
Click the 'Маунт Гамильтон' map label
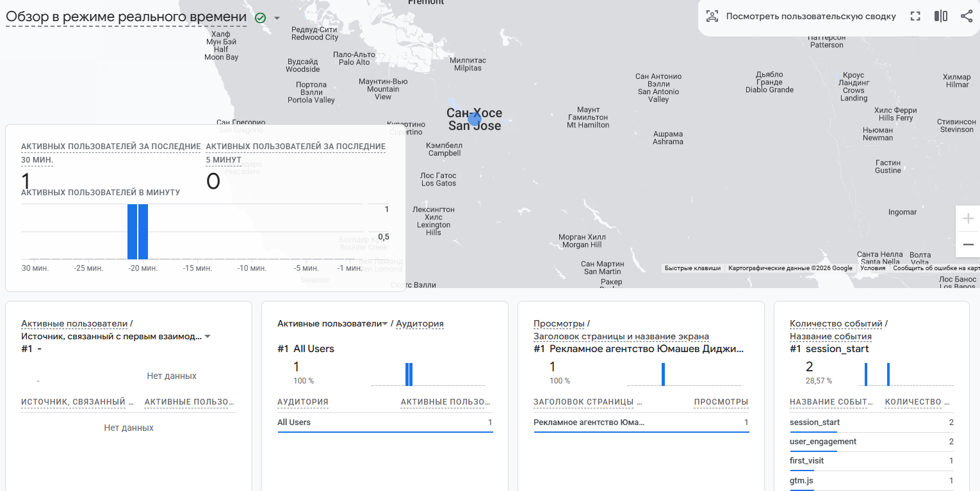[x=588, y=117]
